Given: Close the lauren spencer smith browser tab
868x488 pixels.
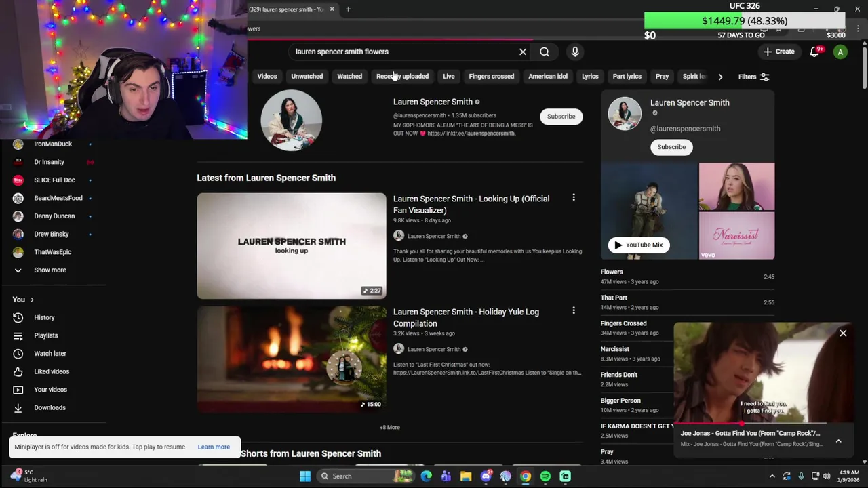Looking at the screenshot, I should (332, 9).
